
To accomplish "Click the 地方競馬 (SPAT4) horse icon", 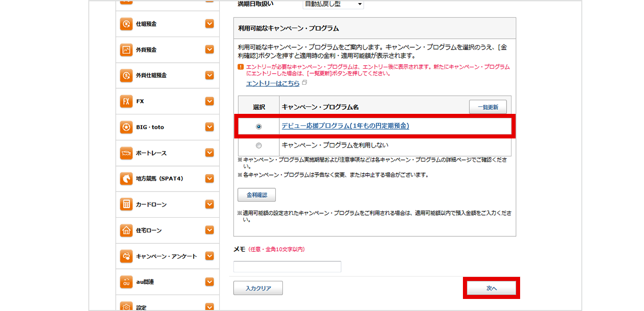I will [126, 179].
